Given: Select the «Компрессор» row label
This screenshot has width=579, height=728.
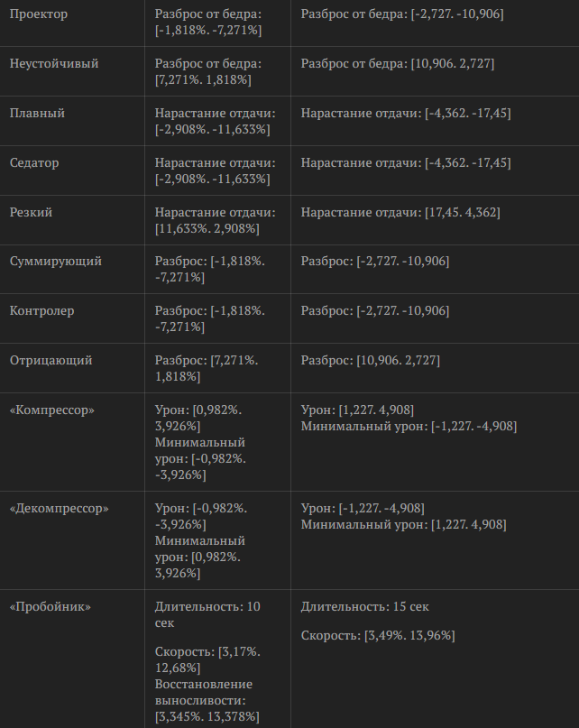Looking at the screenshot, I should (x=52, y=410).
